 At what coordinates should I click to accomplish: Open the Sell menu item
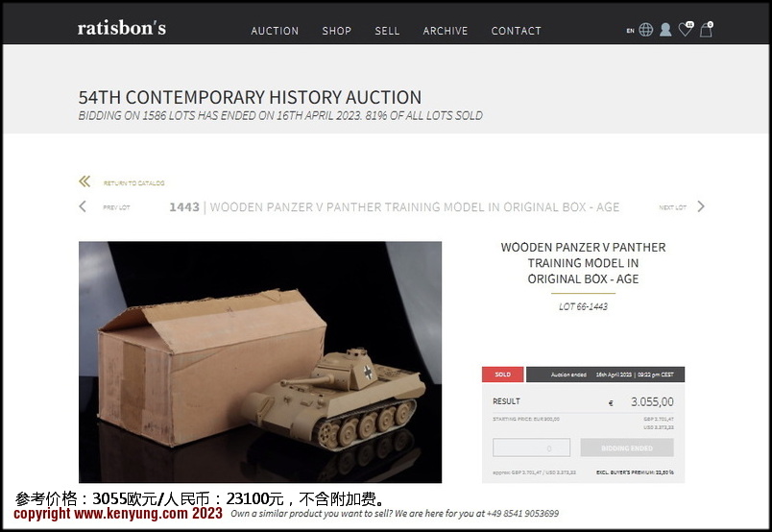click(x=387, y=31)
